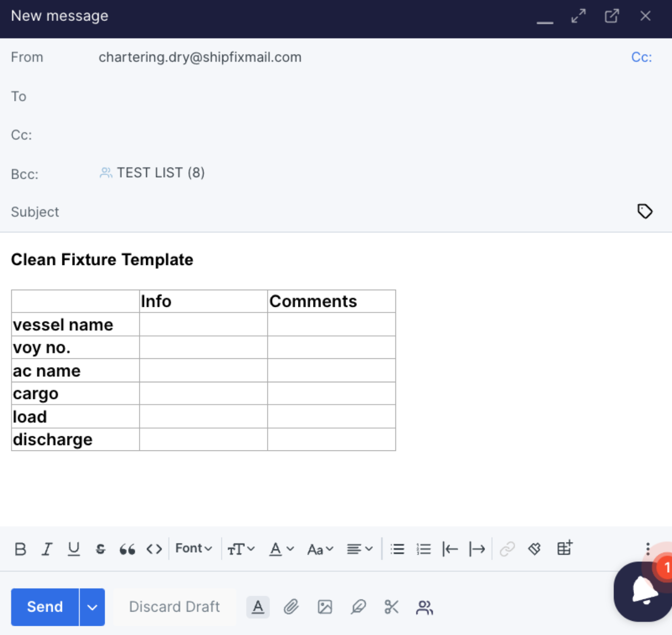Toggle bold formatting
The image size is (672, 635).
pos(20,549)
